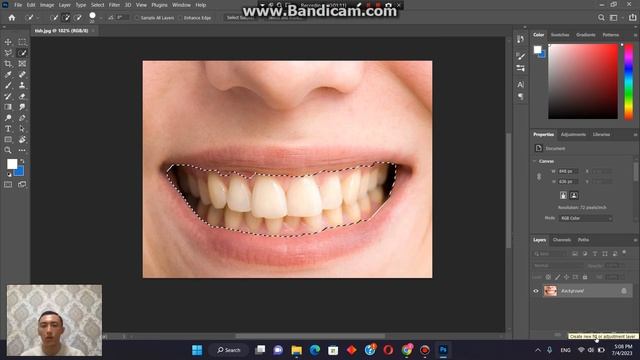Select the Dodge tool
This screenshot has height=360, width=640.
pyautogui.click(x=8, y=118)
